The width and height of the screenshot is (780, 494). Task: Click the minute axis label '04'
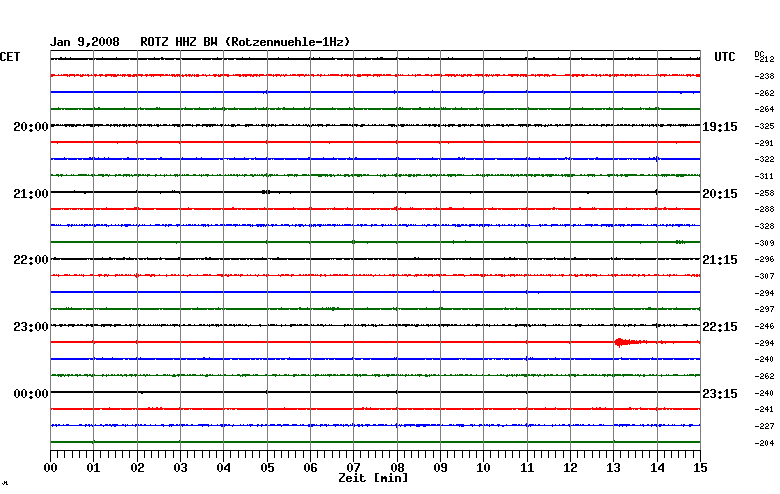[224, 468]
